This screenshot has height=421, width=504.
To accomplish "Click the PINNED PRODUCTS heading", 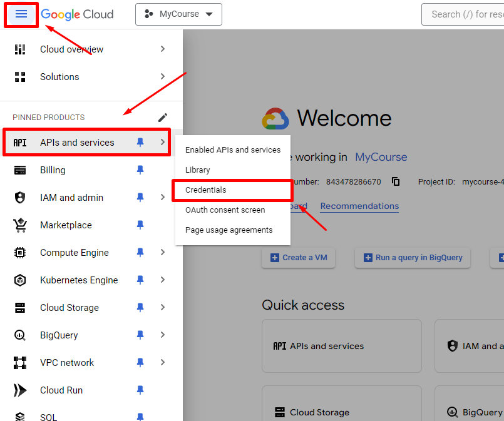I will tap(49, 118).
